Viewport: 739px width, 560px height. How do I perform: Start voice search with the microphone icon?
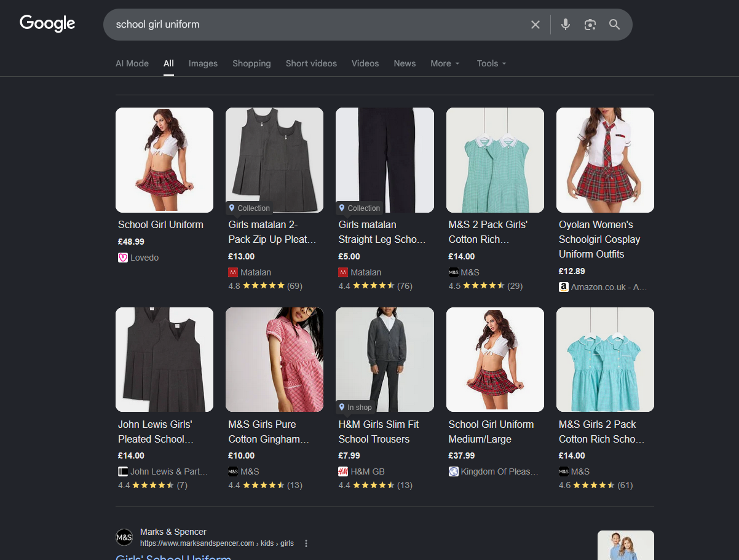click(566, 25)
